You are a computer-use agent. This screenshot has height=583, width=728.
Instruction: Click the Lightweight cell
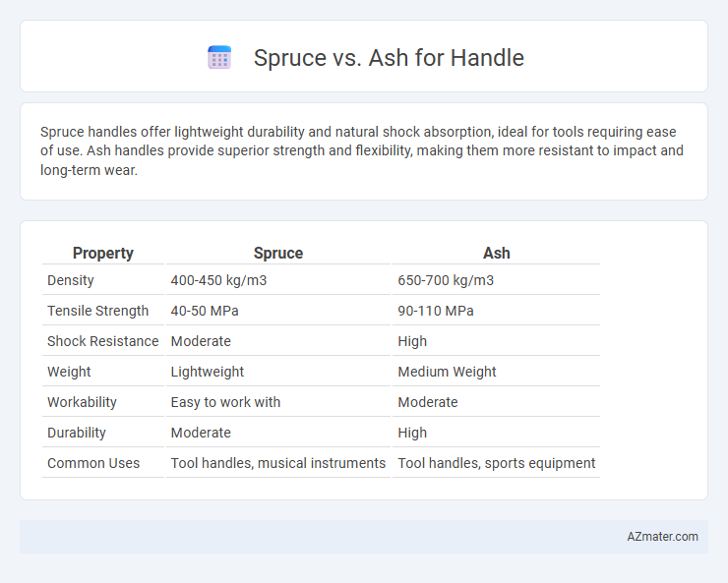click(278, 372)
